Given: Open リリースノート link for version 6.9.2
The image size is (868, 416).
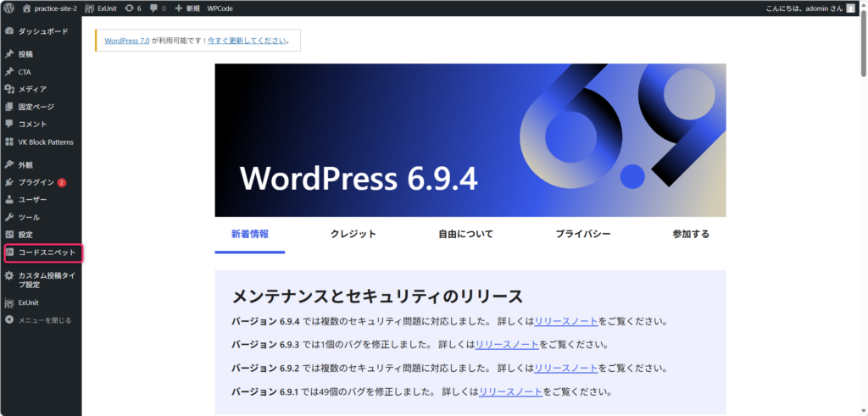Looking at the screenshot, I should click(565, 368).
